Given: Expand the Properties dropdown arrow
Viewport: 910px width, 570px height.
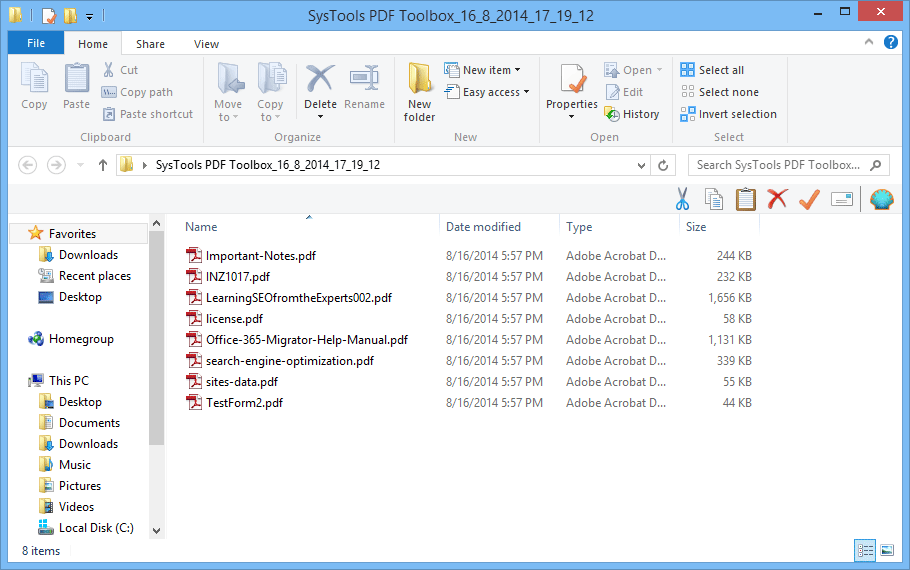Looking at the screenshot, I should point(572,117).
